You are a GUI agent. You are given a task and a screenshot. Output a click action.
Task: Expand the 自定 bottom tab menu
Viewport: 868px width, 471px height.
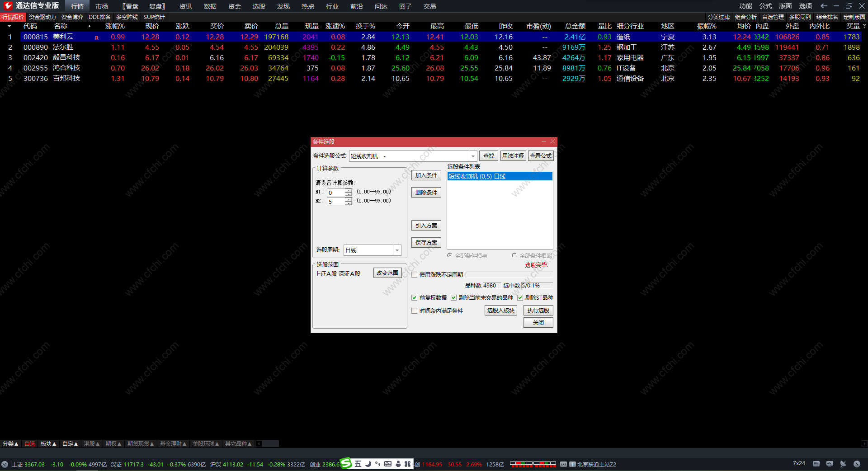tap(70, 444)
